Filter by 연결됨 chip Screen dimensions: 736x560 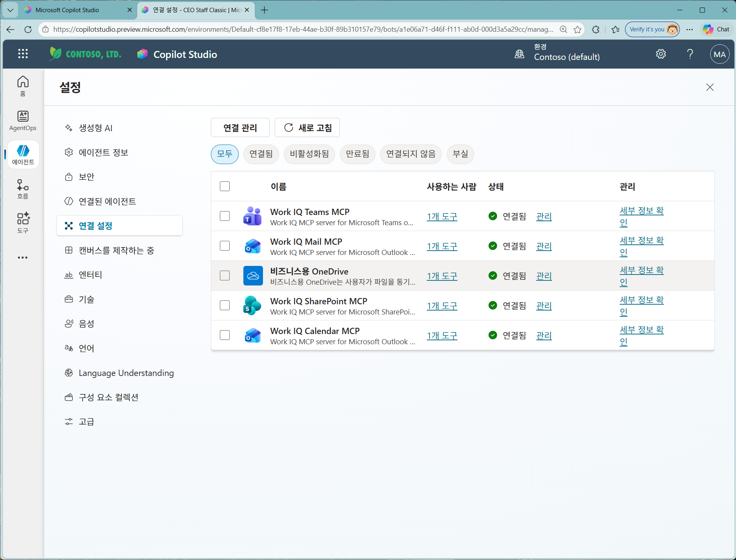click(x=261, y=154)
